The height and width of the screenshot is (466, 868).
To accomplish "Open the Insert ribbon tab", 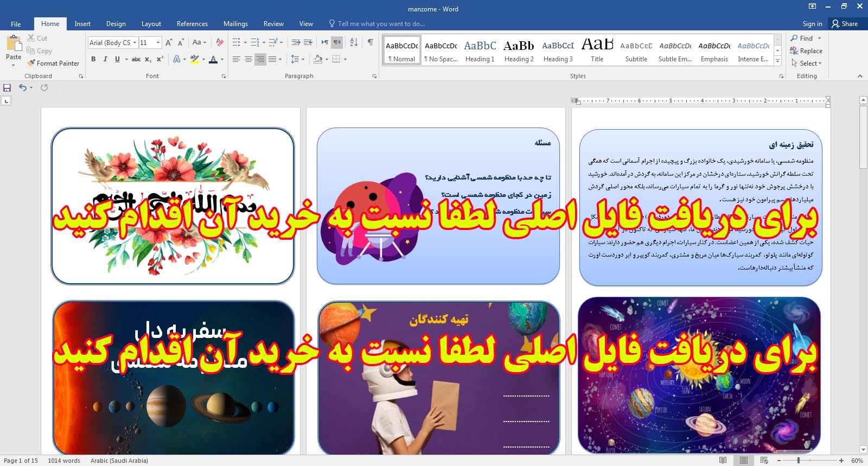I will pyautogui.click(x=82, y=24).
